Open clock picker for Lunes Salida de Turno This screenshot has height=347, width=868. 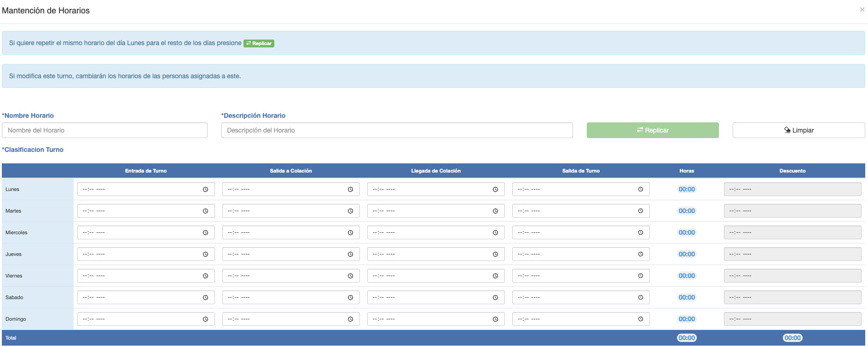click(640, 189)
